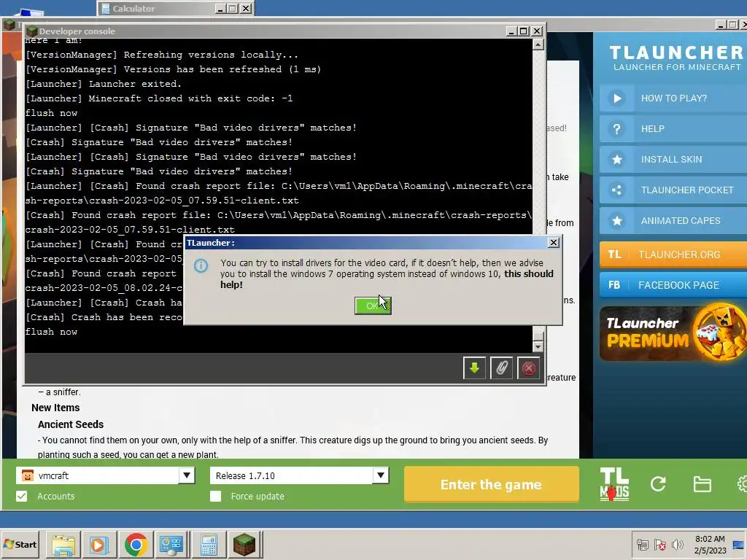747x560 pixels.
Task: Enable the Force update checkbox
Action: point(215,496)
